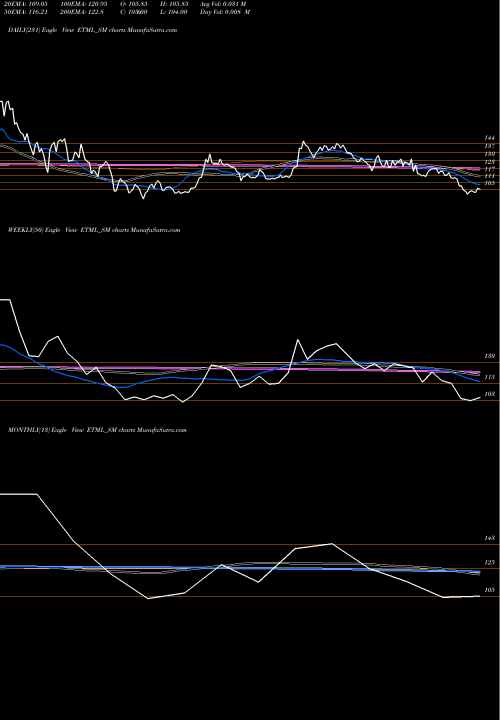Viewport: 500px width, 720px height.
Task: Click the 115 price label on weekly chart
Action: point(489,377)
